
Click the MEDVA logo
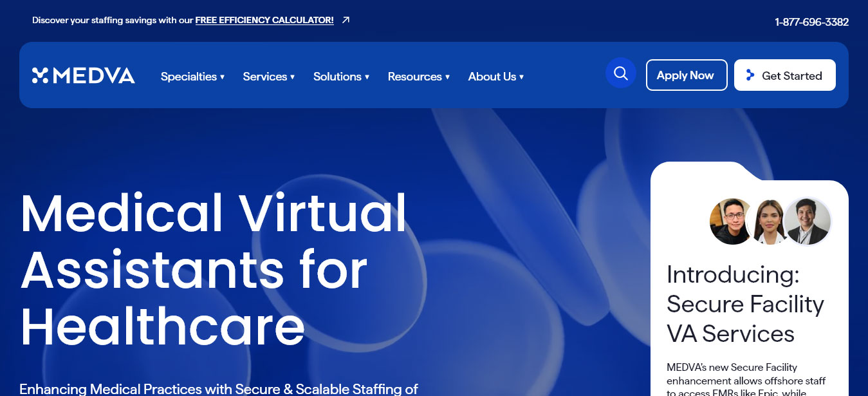pos(84,76)
